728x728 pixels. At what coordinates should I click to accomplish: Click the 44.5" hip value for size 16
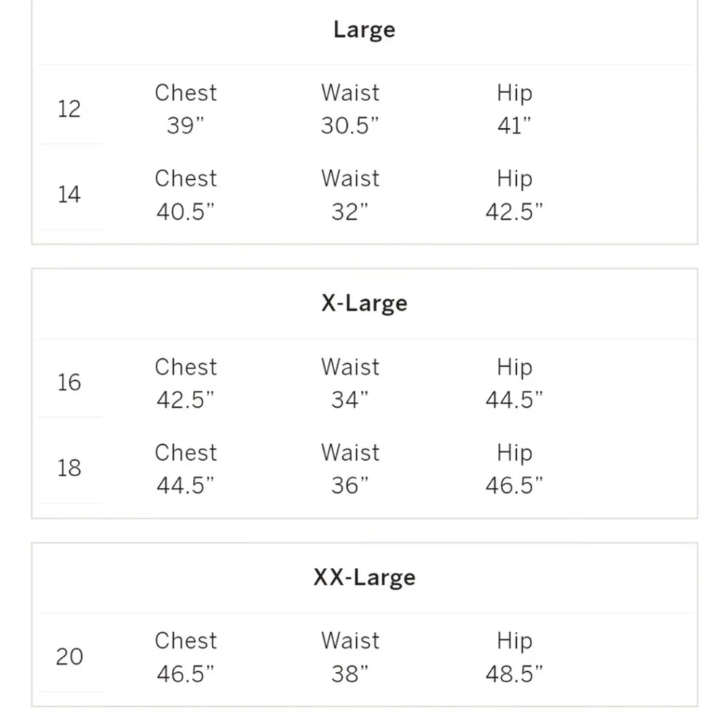514,400
